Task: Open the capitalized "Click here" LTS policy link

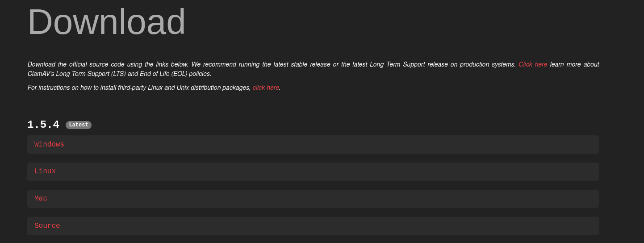Action: [533, 64]
